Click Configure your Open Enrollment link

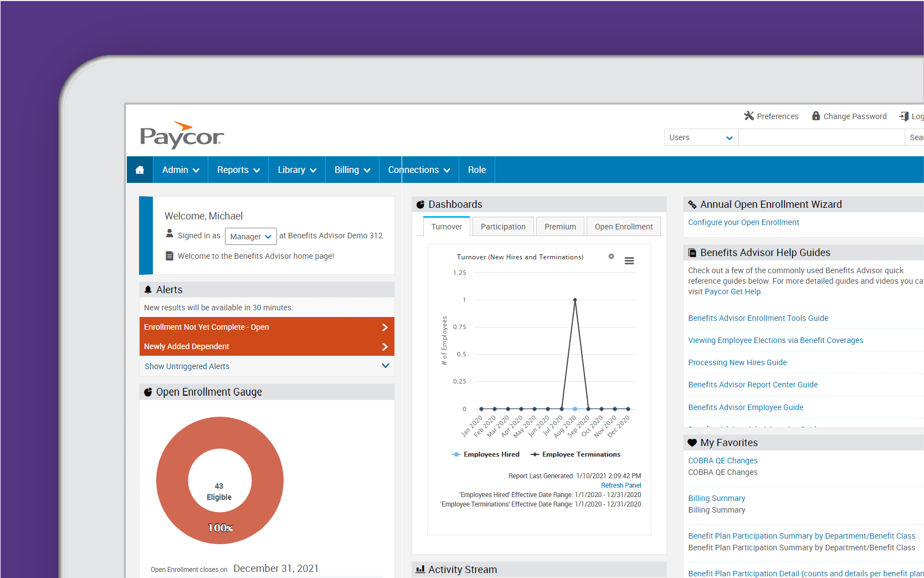coord(743,222)
